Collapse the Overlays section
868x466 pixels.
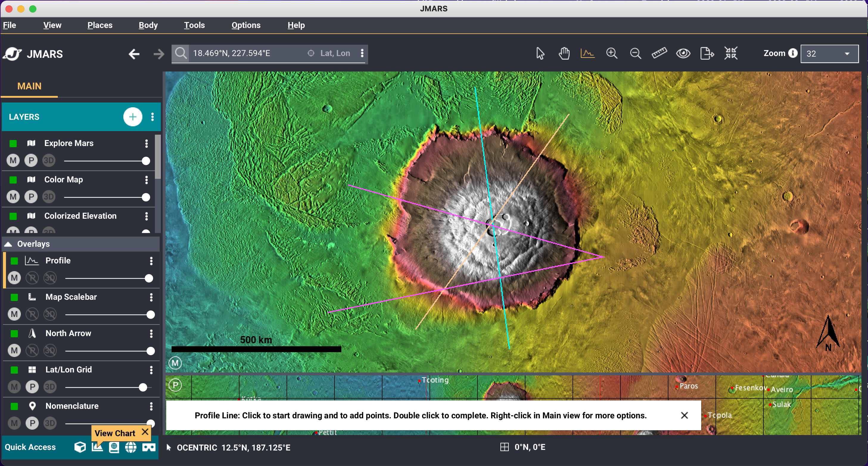8,244
